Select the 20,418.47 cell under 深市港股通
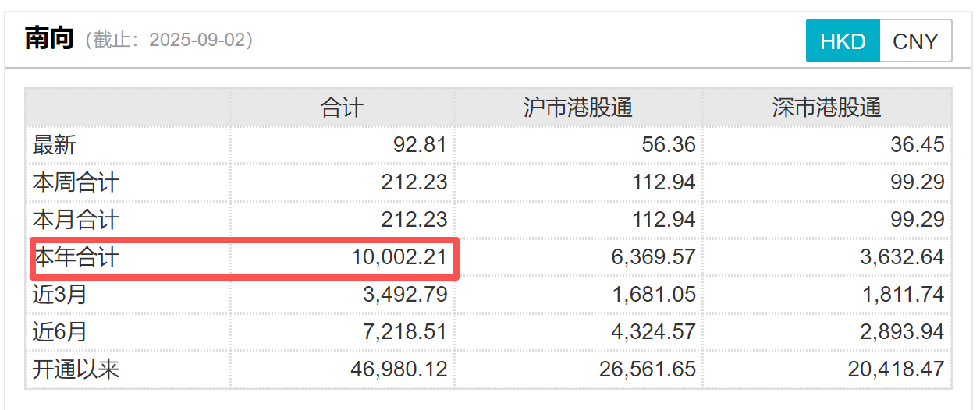980x410 pixels. [896, 369]
